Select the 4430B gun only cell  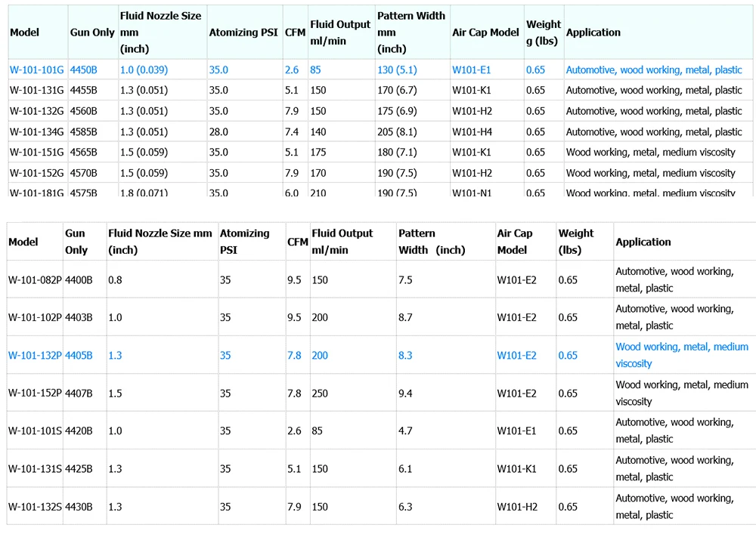pos(79,507)
